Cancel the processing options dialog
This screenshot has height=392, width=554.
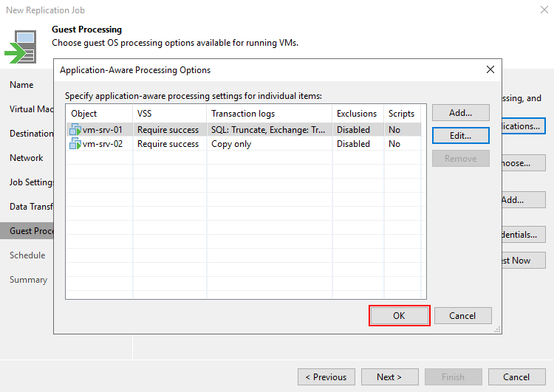click(462, 316)
